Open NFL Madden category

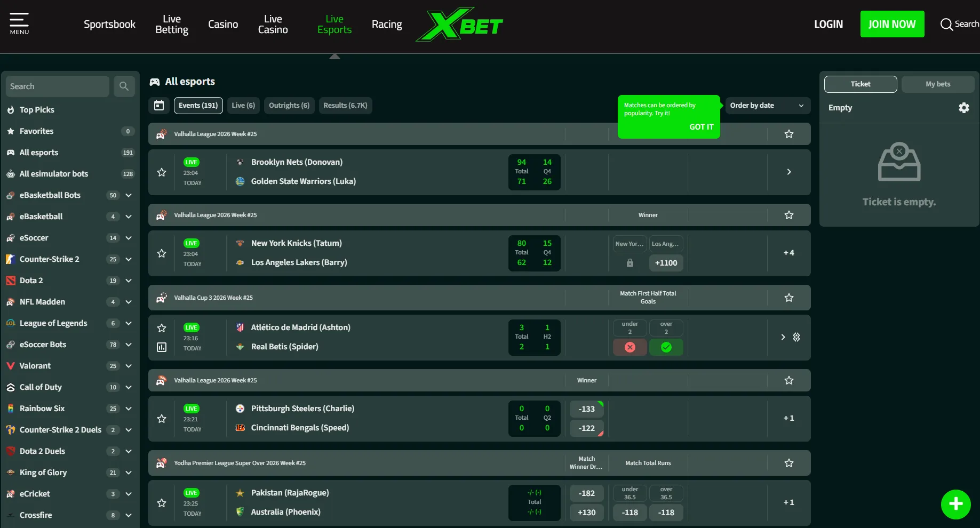point(70,302)
